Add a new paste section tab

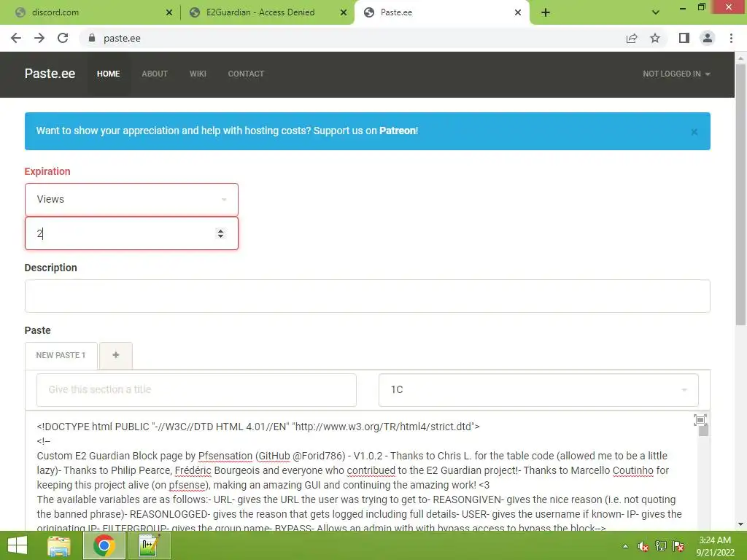(116, 356)
